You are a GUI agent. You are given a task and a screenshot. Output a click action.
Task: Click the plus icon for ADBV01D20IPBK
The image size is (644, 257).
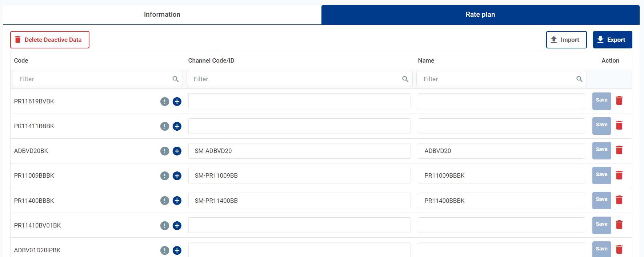[x=177, y=250]
